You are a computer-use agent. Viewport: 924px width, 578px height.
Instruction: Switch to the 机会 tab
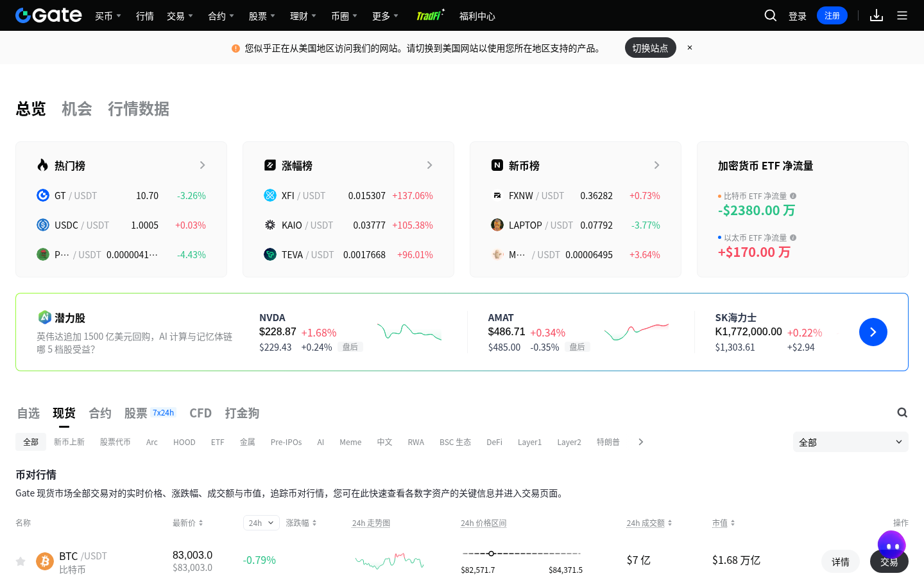pyautogui.click(x=77, y=109)
